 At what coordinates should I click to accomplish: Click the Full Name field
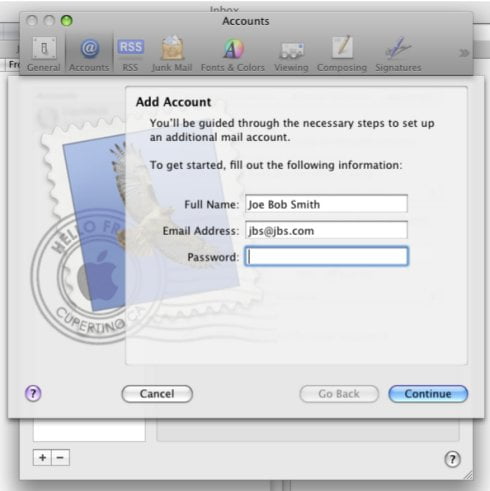326,204
